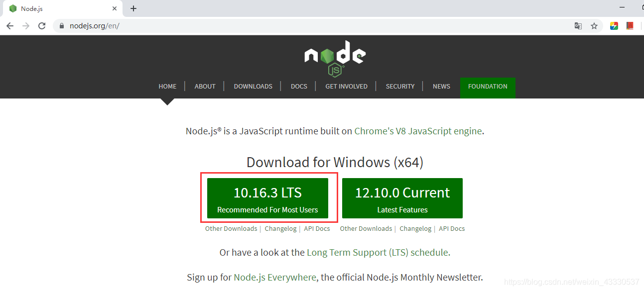Click the browser Back arrow

click(10, 26)
